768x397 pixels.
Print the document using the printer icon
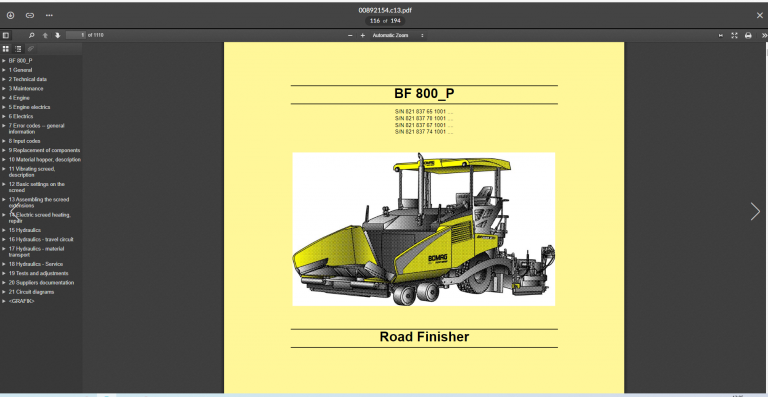(748, 35)
